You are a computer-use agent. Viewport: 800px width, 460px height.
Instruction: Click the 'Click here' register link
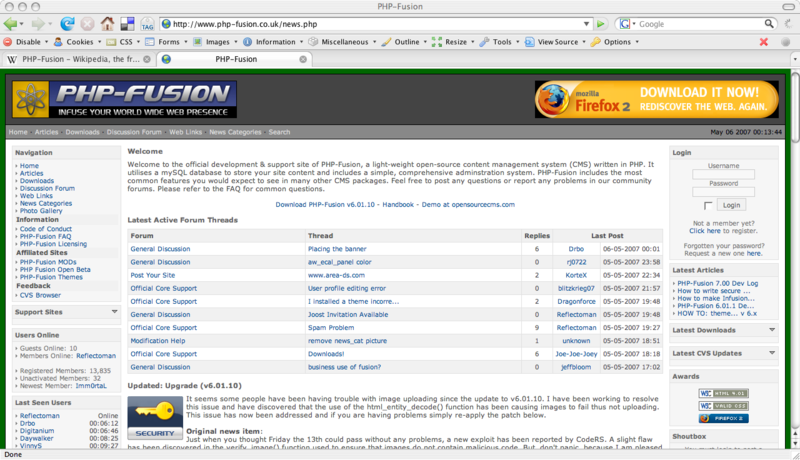705,231
